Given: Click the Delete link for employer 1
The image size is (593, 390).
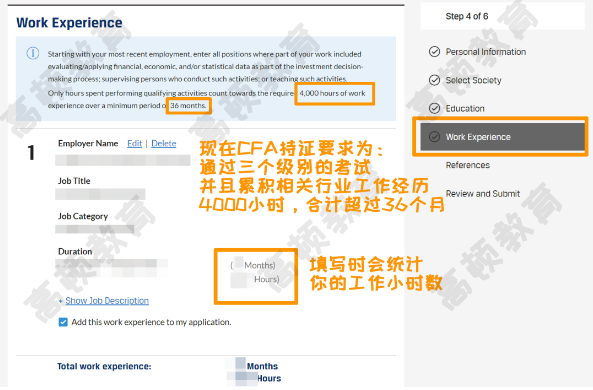Looking at the screenshot, I should (x=163, y=143).
